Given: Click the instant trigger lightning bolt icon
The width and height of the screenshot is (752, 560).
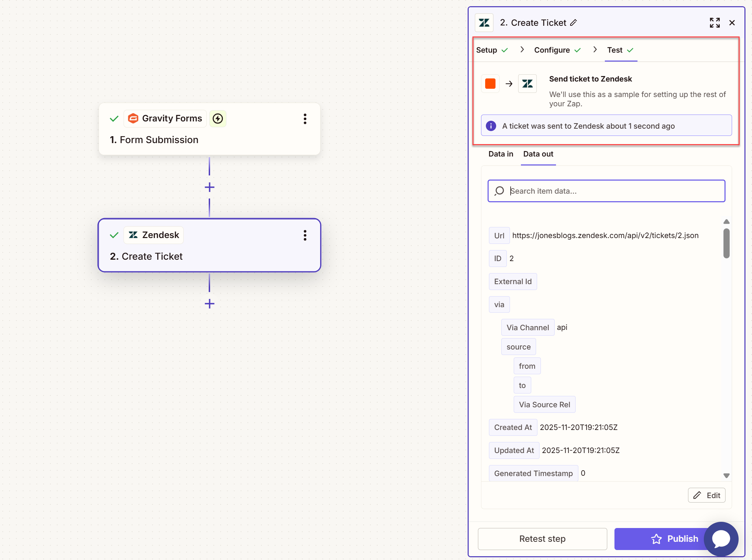Looking at the screenshot, I should point(218,119).
